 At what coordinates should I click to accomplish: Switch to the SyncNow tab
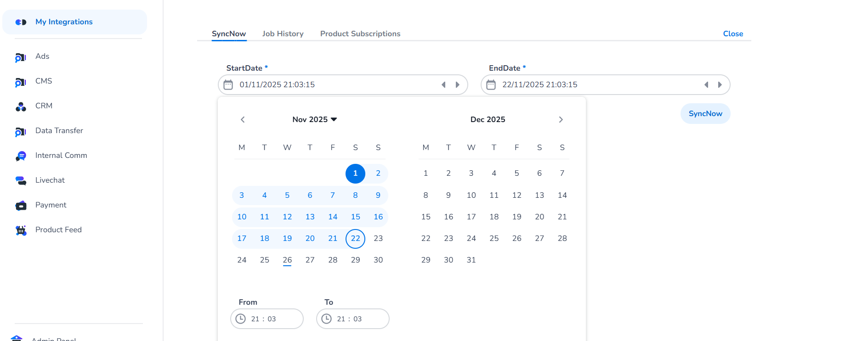[229, 34]
